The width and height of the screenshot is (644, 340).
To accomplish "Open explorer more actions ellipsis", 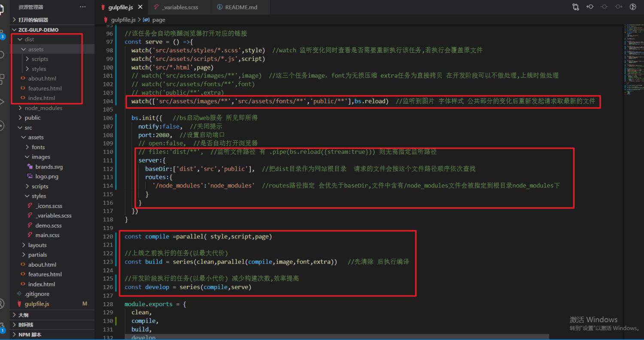I will pos(82,7).
